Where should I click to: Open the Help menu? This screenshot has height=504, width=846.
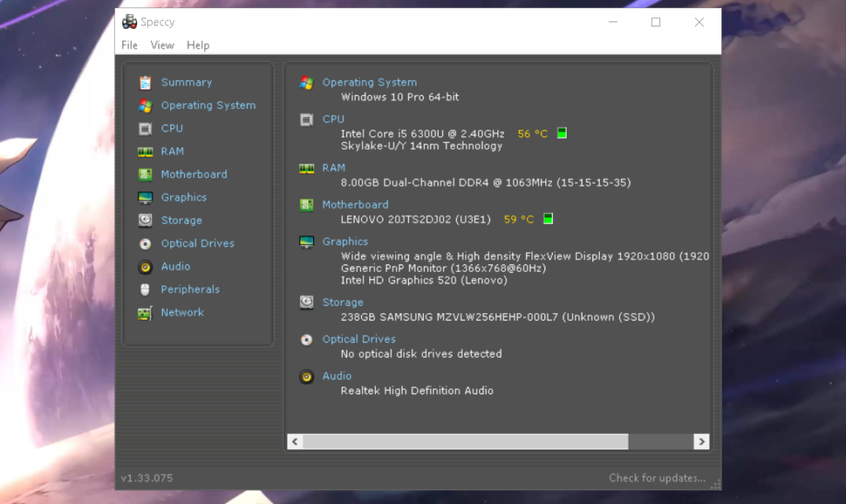(x=198, y=45)
